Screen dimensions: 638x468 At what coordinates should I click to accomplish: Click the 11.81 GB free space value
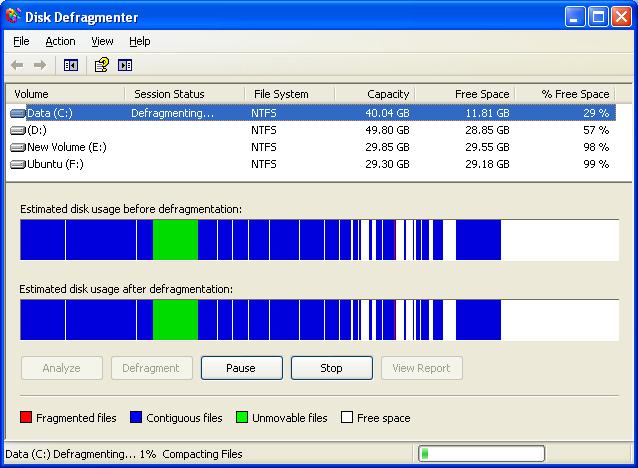(487, 113)
